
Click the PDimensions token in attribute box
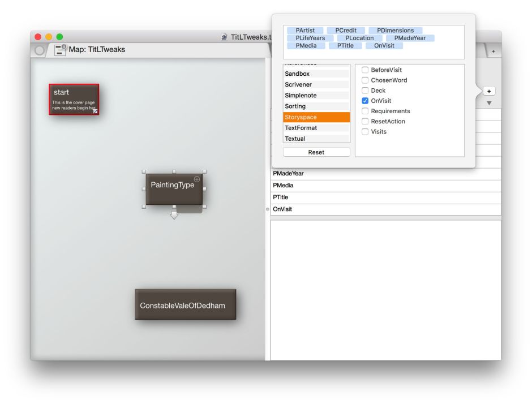coord(395,31)
